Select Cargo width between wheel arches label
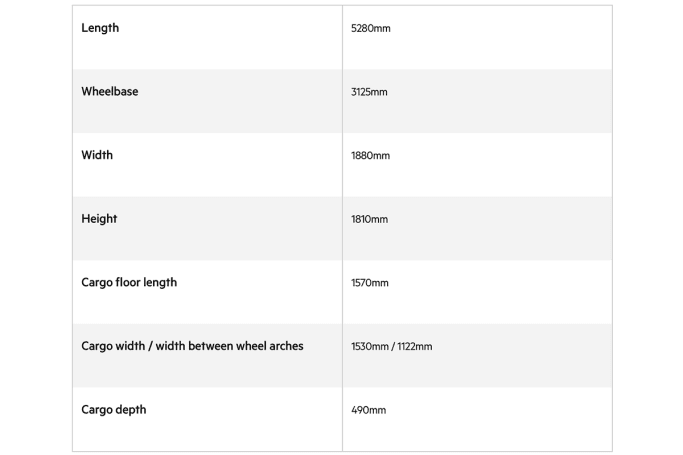 click(192, 346)
